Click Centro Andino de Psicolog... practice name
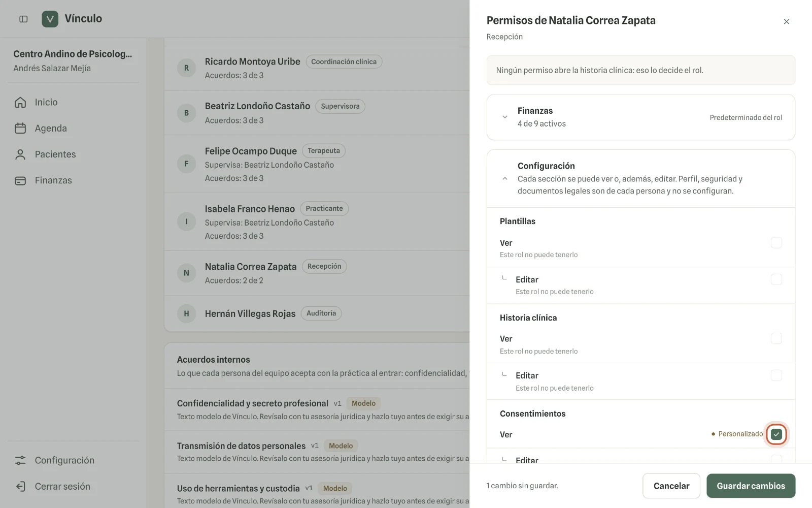 click(73, 54)
